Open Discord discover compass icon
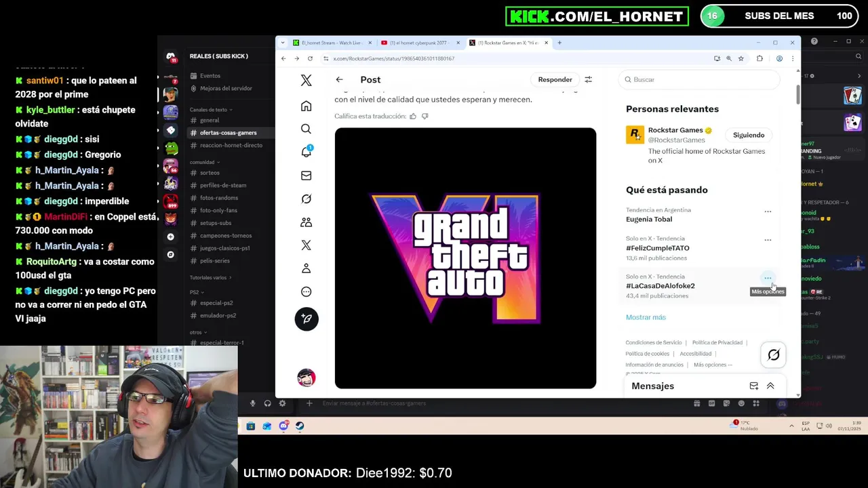 pos(170,254)
